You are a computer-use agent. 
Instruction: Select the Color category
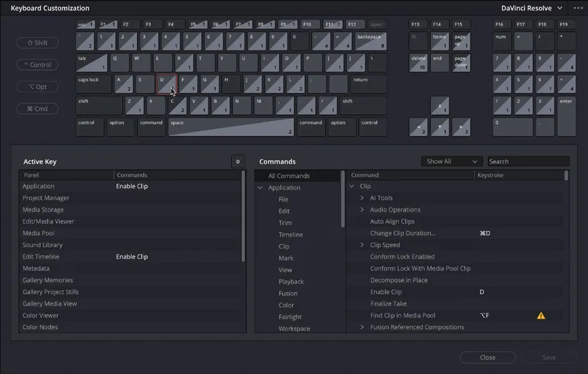click(x=286, y=305)
